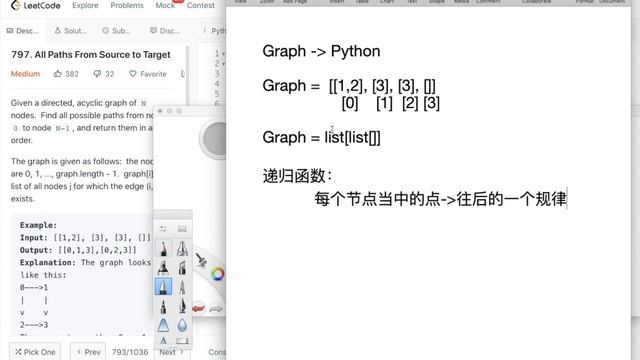Open the Explore menu in LeetCode
Viewport: 640px width, 360px height.
point(85,5)
